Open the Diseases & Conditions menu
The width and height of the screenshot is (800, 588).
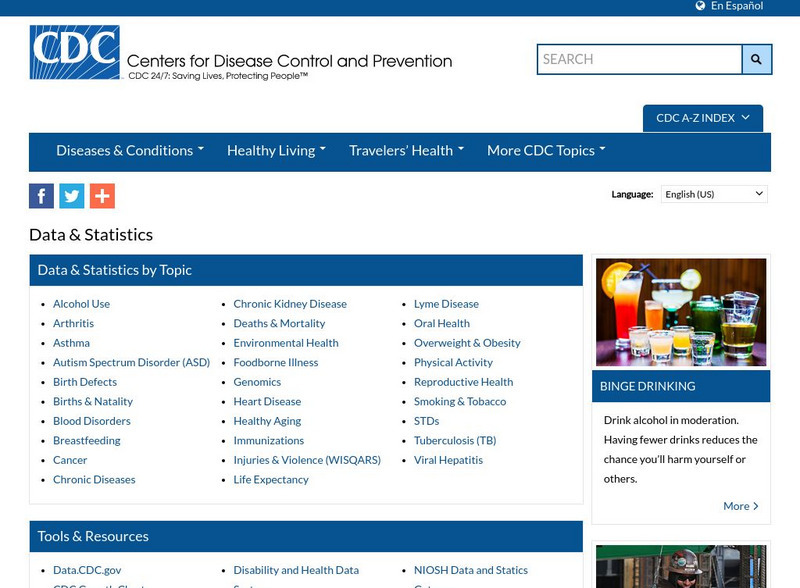[128, 150]
